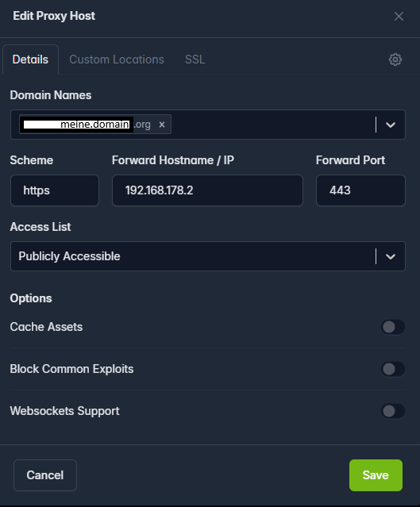Open the Scheme https selector
The width and height of the screenshot is (420, 507).
[55, 190]
